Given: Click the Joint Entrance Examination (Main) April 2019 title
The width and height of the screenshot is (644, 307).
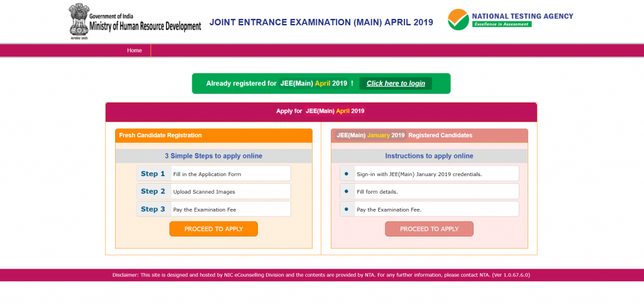Looking at the screenshot, I should tap(321, 23).
